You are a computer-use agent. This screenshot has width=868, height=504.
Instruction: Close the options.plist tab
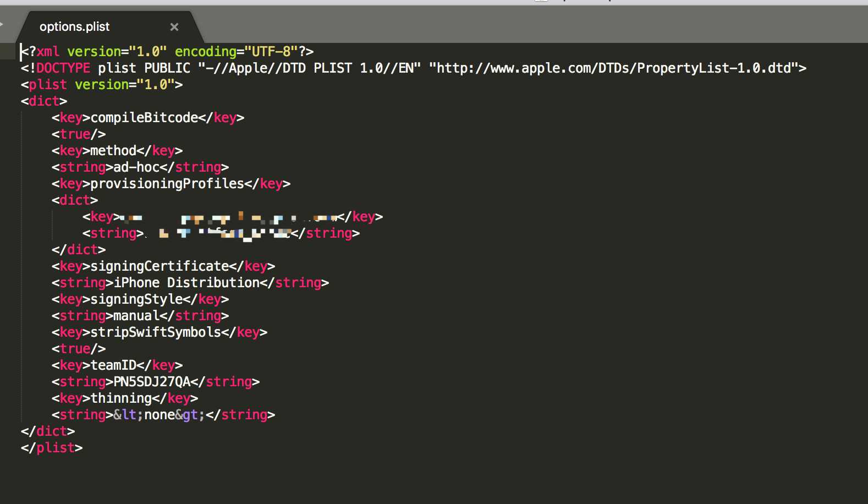tap(174, 27)
